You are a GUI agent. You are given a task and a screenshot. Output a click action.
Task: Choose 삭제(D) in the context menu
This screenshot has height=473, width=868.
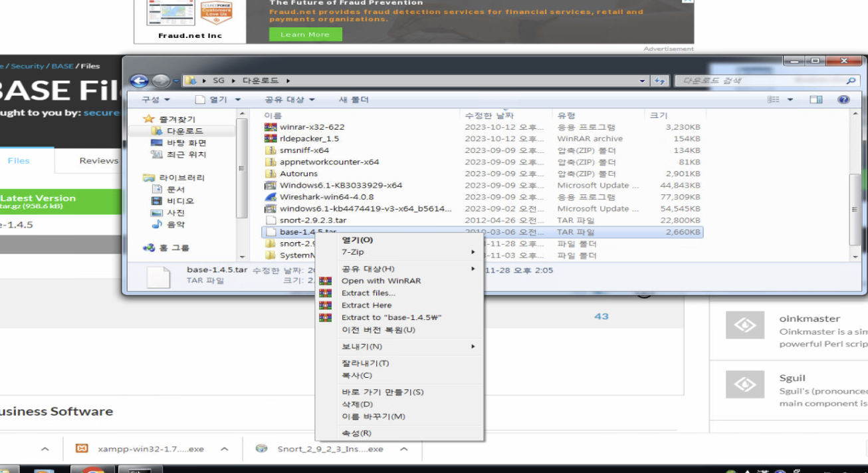coord(358,404)
